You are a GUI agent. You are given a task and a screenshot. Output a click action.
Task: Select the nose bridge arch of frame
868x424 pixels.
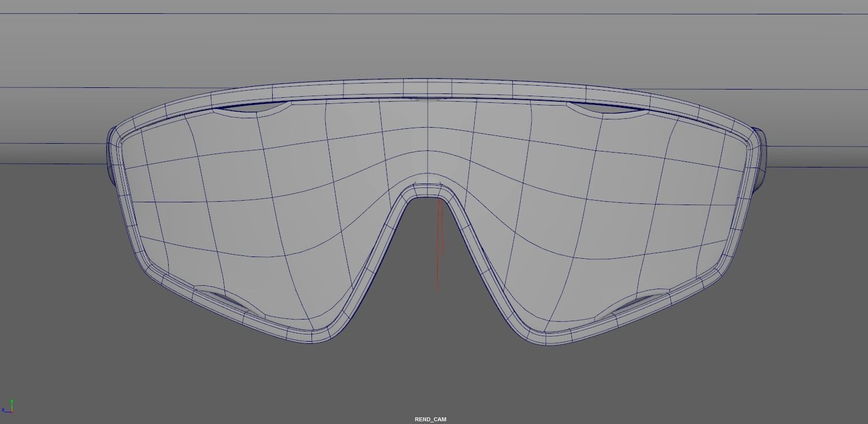coord(428,191)
